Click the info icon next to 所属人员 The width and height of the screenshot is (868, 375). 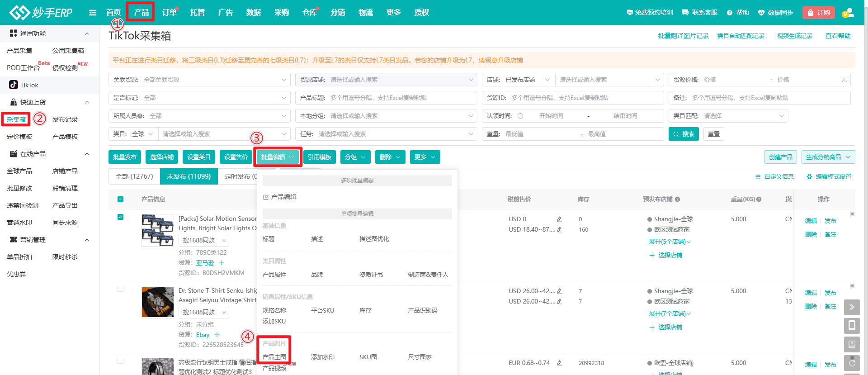tap(140, 116)
